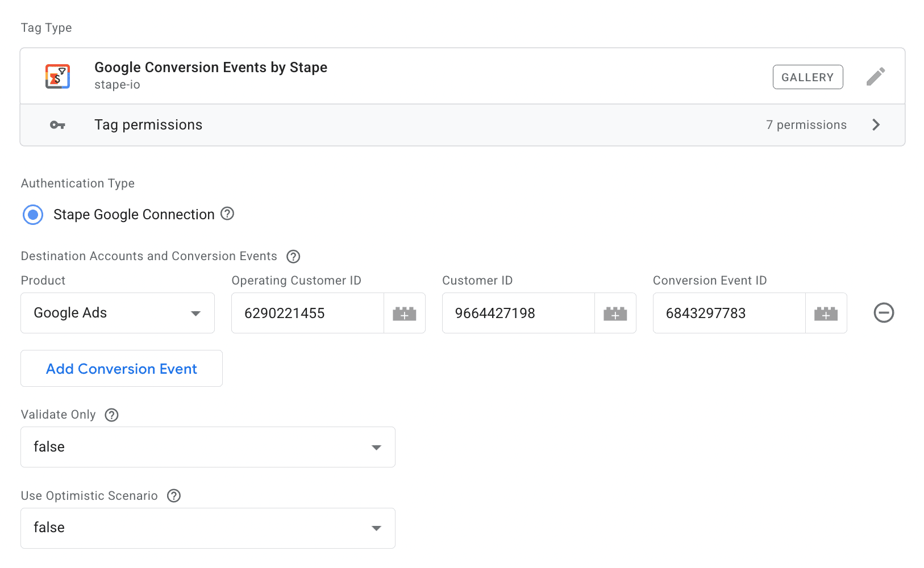The height and width of the screenshot is (568, 924).
Task: Open variable picker for Operating Customer ID
Action: click(405, 313)
